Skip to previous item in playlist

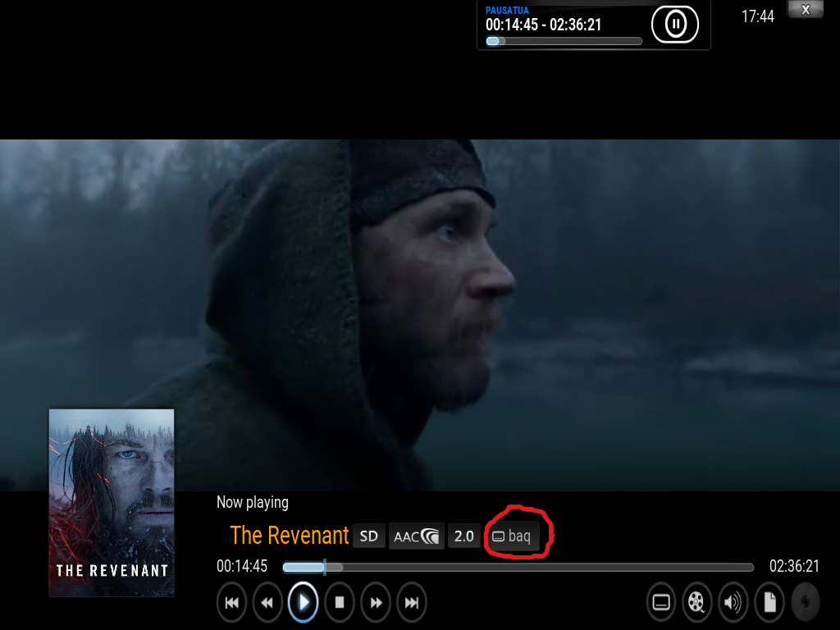tap(231, 603)
